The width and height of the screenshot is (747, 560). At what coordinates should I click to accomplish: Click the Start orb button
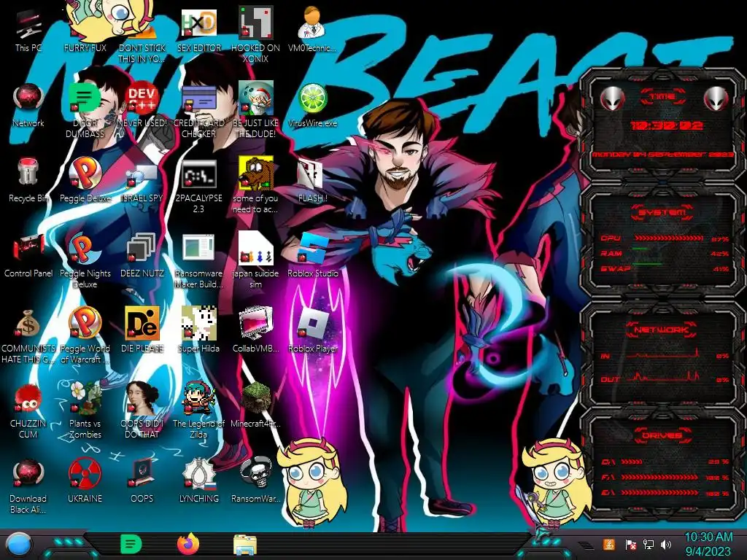[18, 544]
